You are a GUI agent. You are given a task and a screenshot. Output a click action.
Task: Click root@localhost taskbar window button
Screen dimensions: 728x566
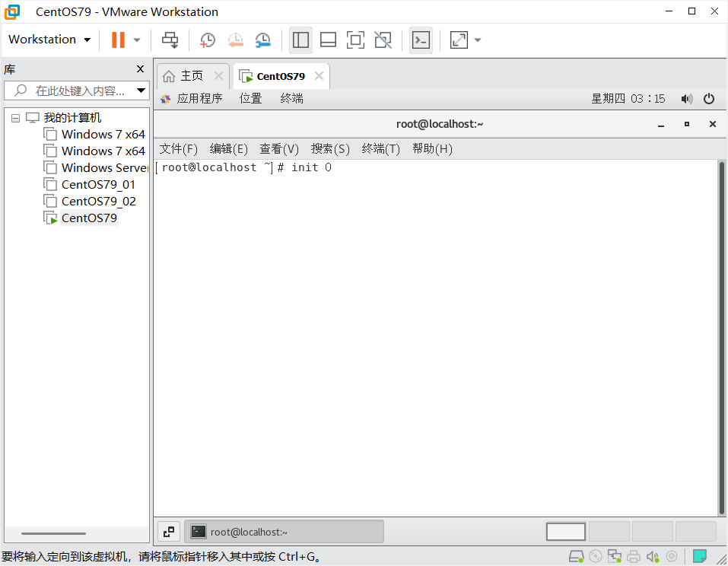[285, 532]
